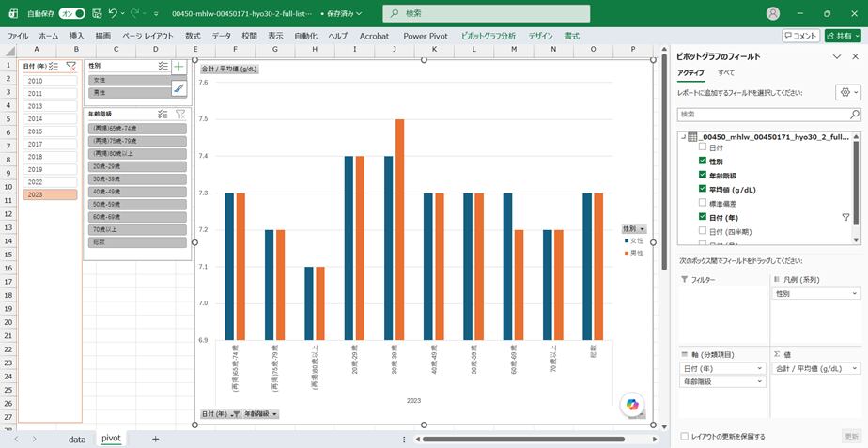Clear filter on 日付 (年) slicer

[70, 67]
